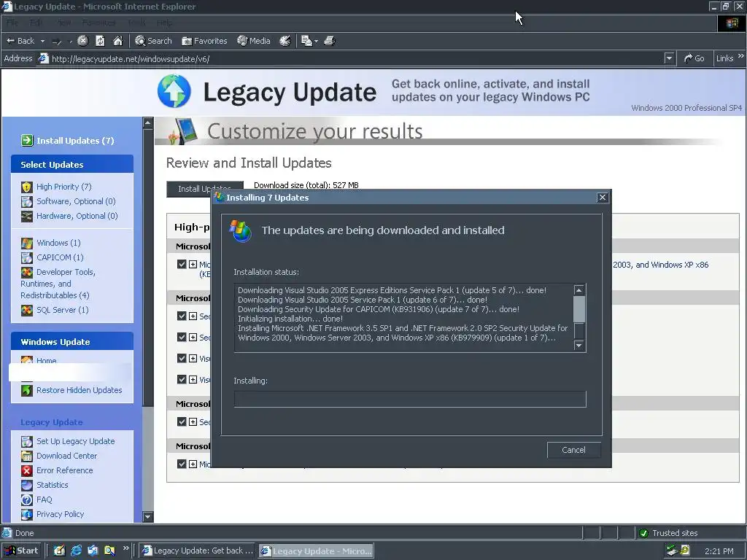Stop loading with the Stop toolbar icon
Screen dimensions: 747x560
(83, 41)
